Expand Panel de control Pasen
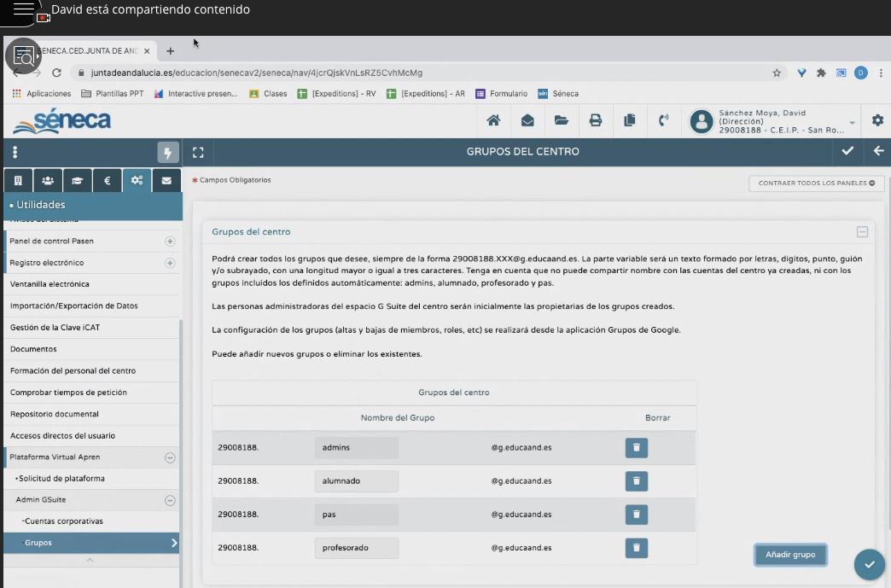Image resolution: width=891 pixels, height=588 pixels. click(170, 242)
